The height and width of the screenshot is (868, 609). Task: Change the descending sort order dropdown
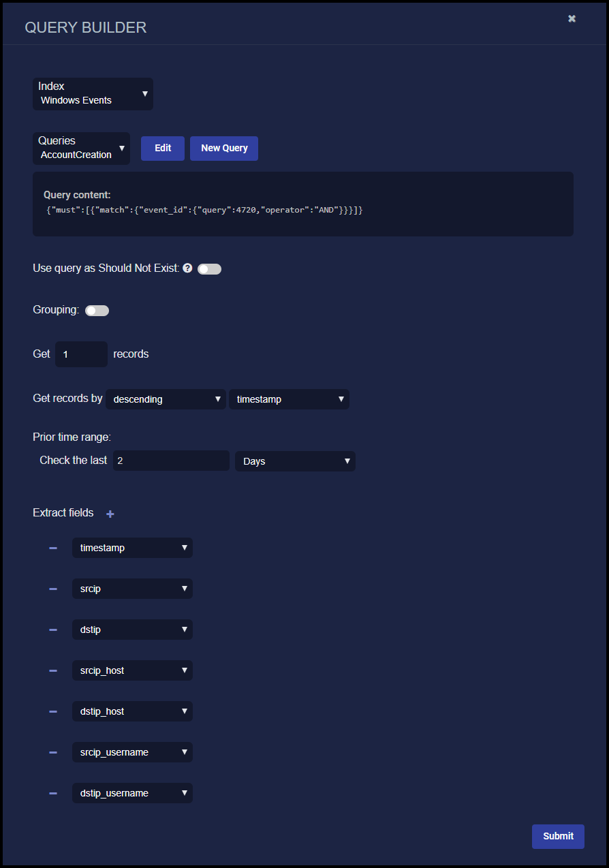pos(166,399)
